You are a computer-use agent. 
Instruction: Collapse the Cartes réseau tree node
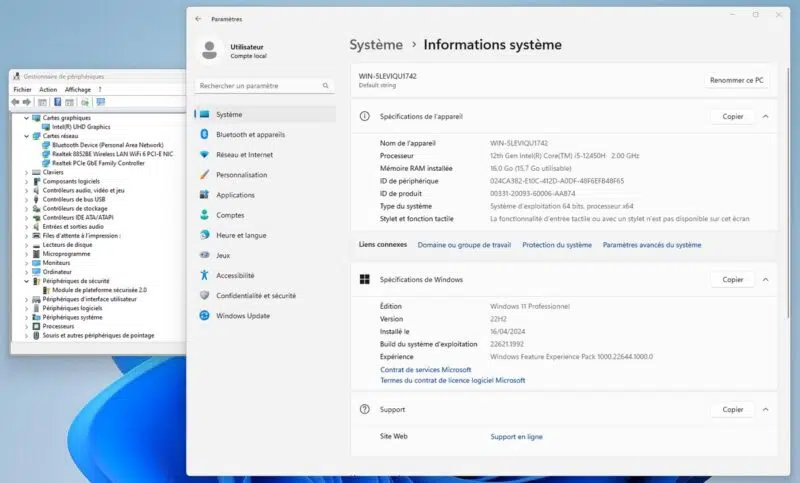26,136
